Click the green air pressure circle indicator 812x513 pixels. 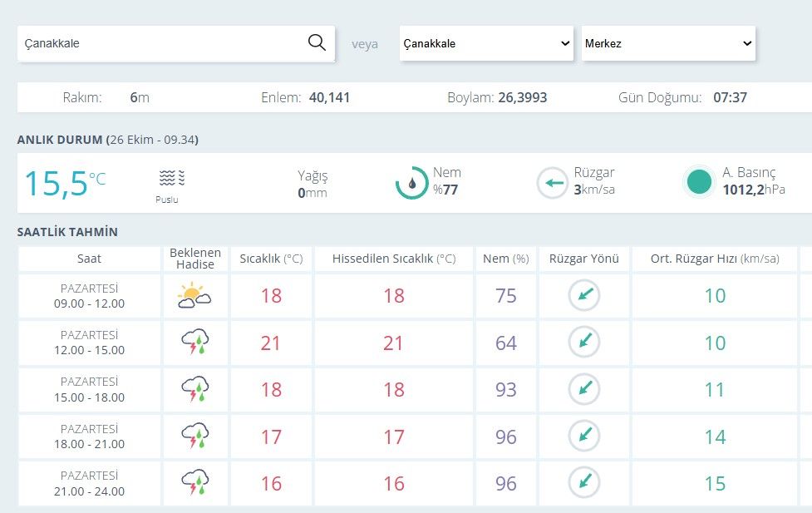699,182
